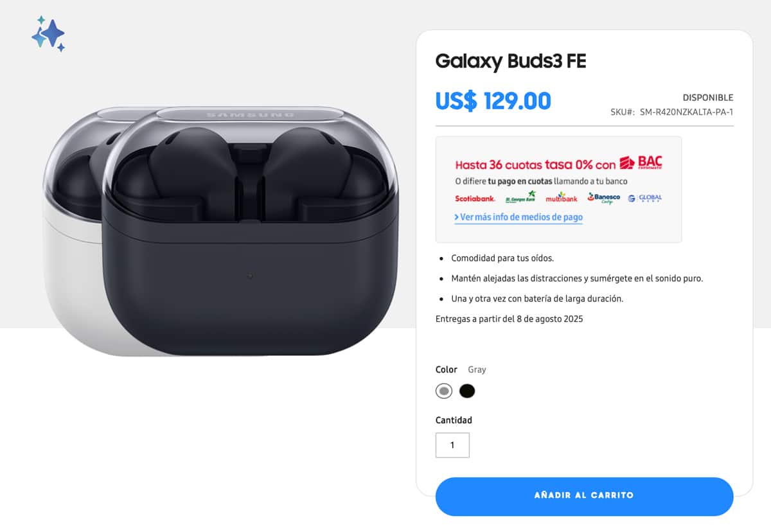Click the Global Bank logo
This screenshot has height=532, width=771.
(x=645, y=198)
